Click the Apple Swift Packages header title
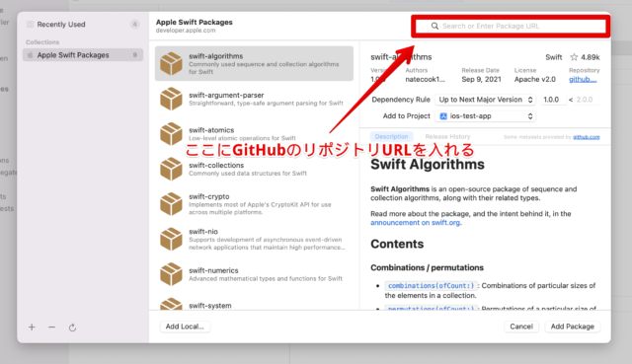Screen dimensions: 632x364 [195, 22]
